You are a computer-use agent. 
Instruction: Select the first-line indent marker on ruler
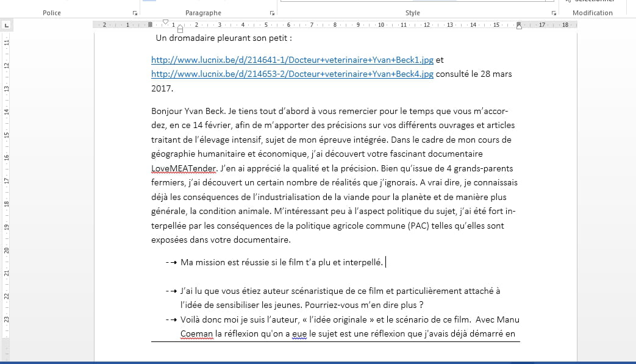pos(165,23)
